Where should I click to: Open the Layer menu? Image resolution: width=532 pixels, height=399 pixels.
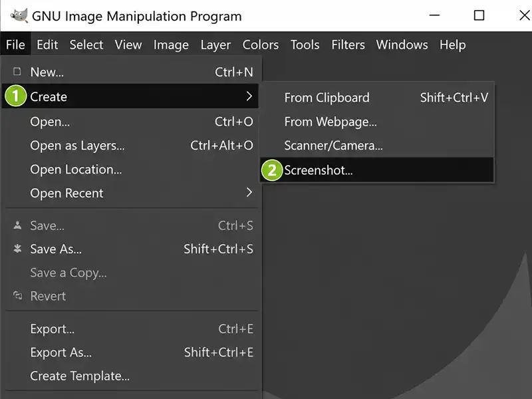[x=215, y=45]
